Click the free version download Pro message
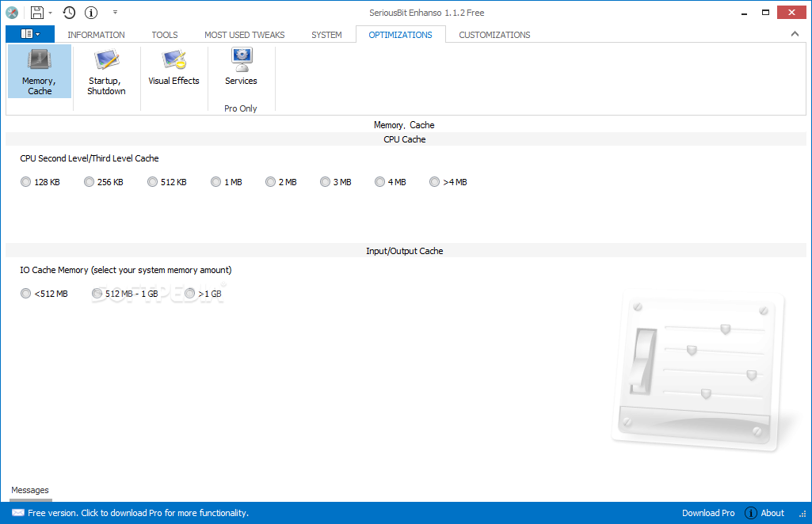This screenshot has height=524, width=812. (x=139, y=513)
